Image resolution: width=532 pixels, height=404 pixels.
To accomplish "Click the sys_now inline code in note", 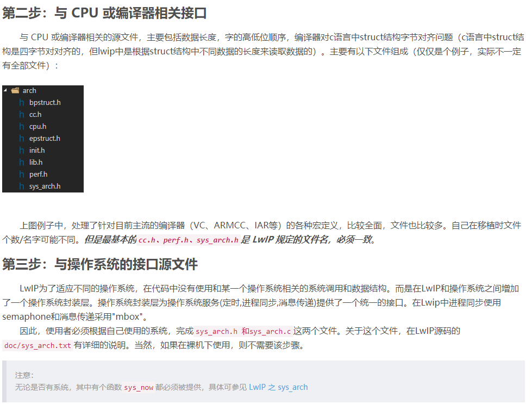I will [139, 387].
